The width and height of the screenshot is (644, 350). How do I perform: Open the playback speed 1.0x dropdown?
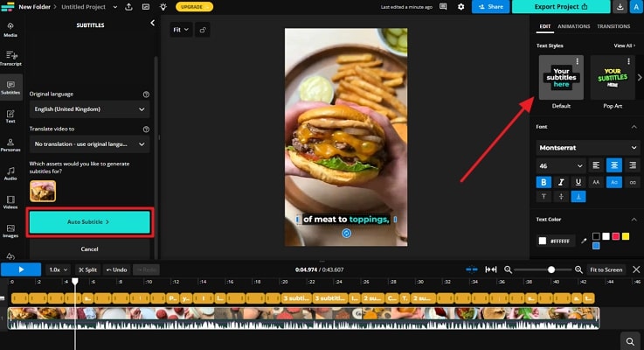(x=59, y=269)
